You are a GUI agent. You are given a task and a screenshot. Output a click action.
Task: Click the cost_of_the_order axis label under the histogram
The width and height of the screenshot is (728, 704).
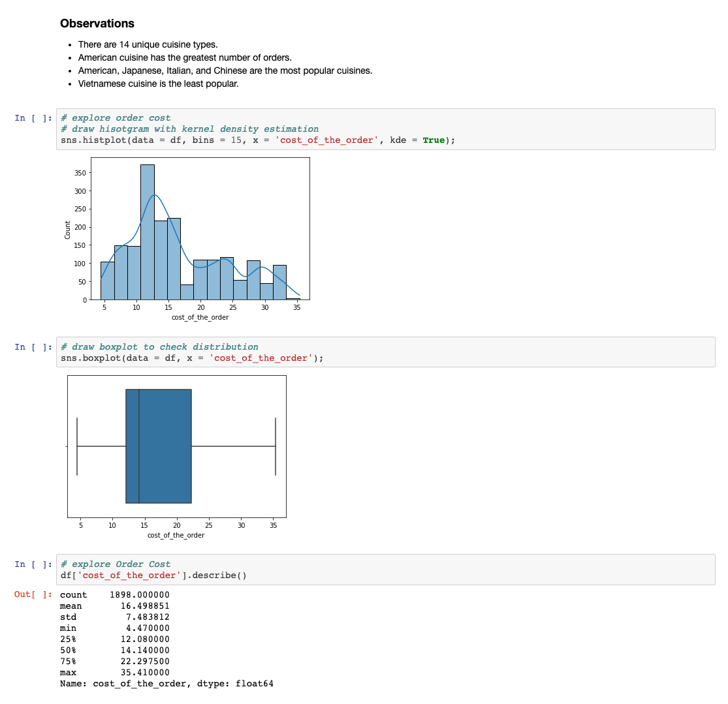pos(199,317)
